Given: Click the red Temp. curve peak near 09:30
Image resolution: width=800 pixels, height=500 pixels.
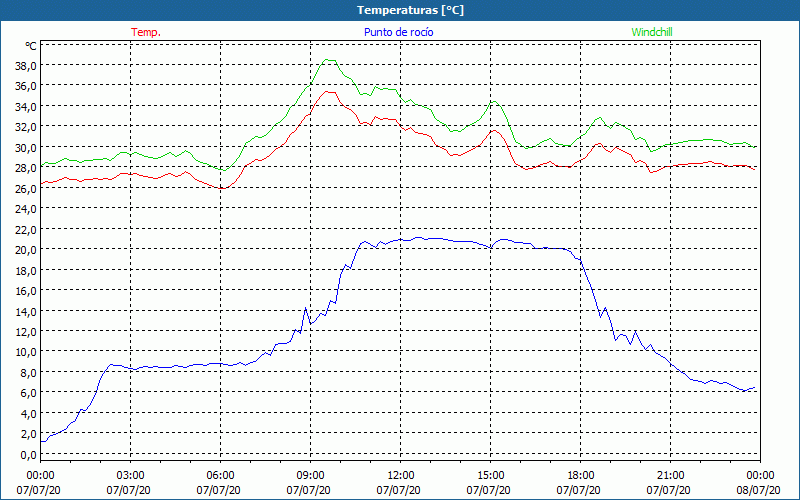Looking at the screenshot, I should tap(329, 92).
